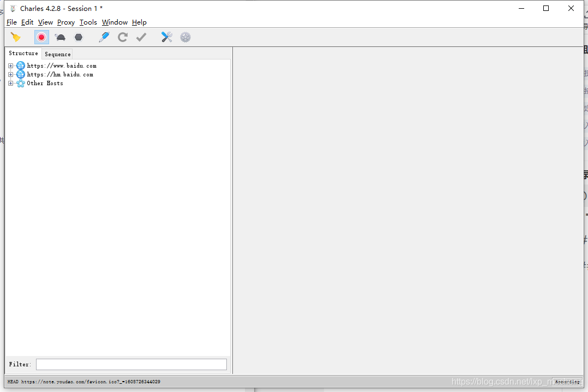Toggle the red recording button
The height and width of the screenshot is (392, 588).
[41, 37]
